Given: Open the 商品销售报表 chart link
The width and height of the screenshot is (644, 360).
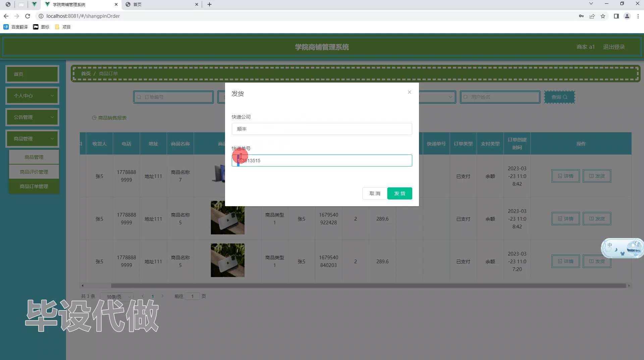Looking at the screenshot, I should [109, 118].
